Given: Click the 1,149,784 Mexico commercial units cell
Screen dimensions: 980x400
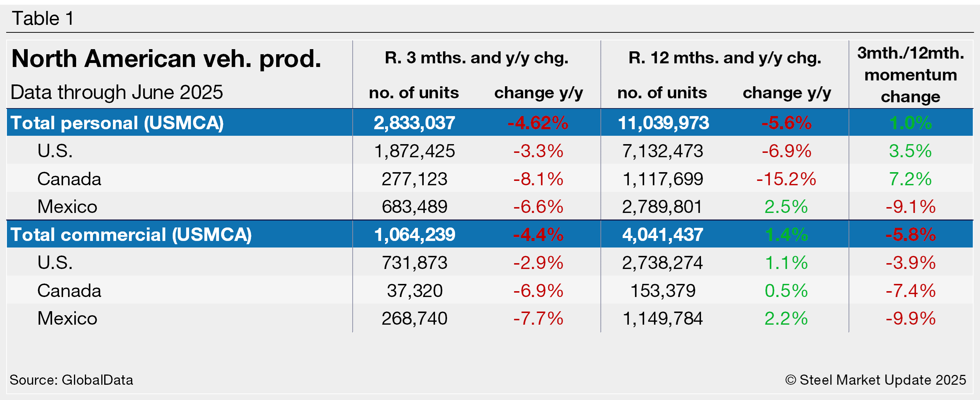Looking at the screenshot, I should click(662, 318).
